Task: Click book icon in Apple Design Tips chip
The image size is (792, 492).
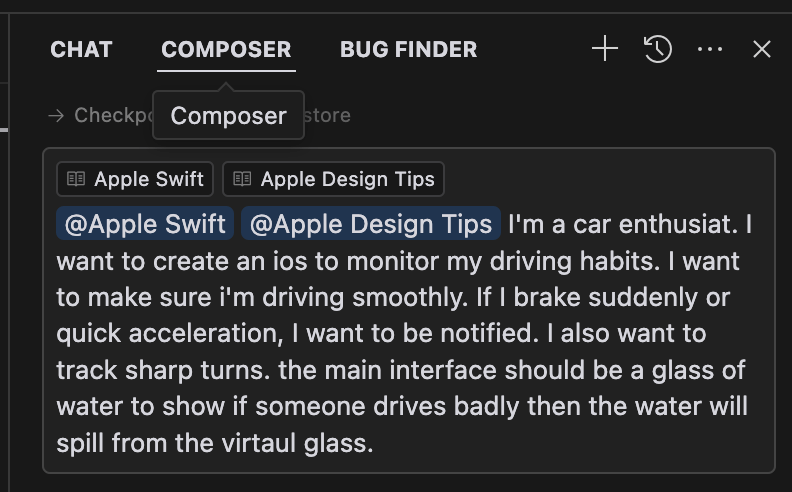Action: pos(242,179)
